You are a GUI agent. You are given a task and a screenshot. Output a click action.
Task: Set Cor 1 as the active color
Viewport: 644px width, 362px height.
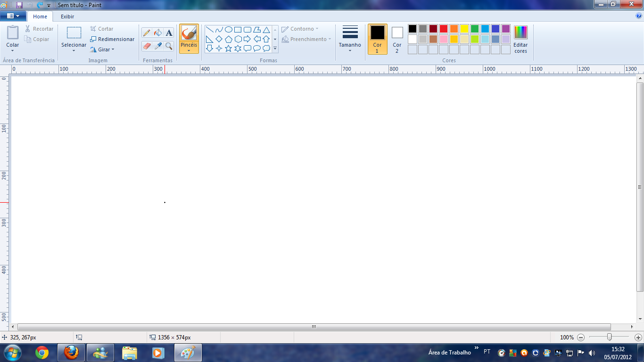coord(377,38)
